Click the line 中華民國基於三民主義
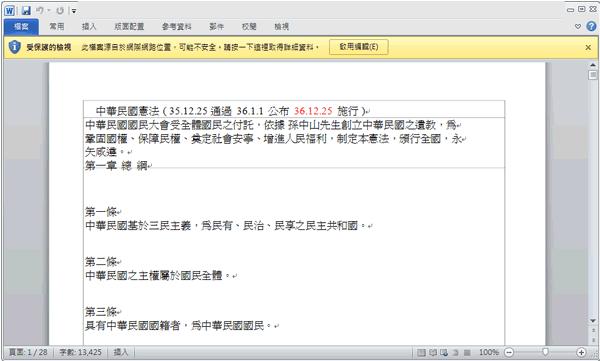The image size is (600, 361). pos(226,225)
